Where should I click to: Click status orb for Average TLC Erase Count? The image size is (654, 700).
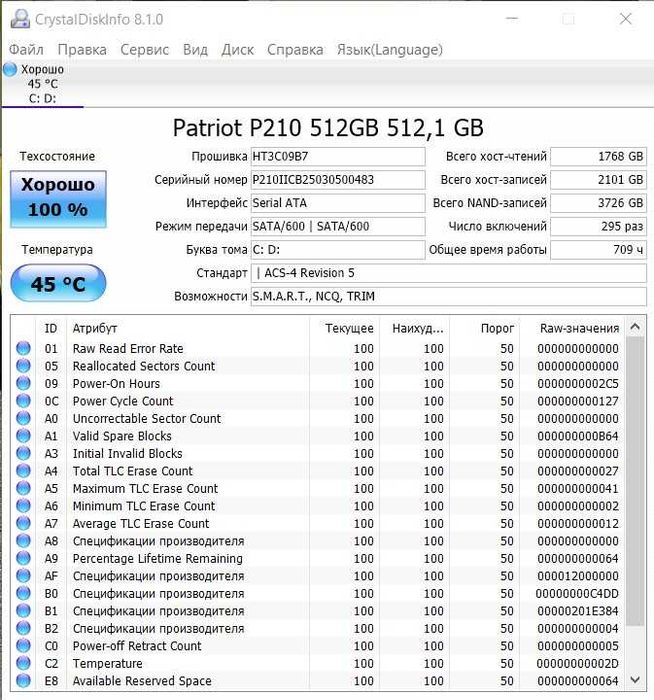pyautogui.click(x=23, y=523)
